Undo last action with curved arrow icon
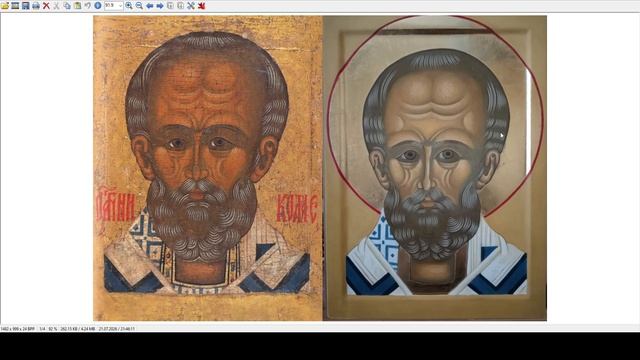Viewport: 640px width, 360px height. [87, 6]
